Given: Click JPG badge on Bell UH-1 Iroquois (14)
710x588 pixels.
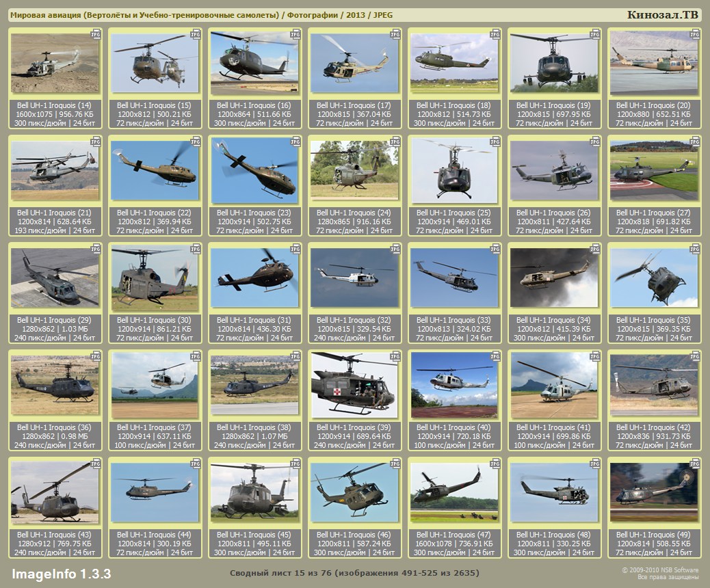Looking at the screenshot, I should (x=96, y=34).
